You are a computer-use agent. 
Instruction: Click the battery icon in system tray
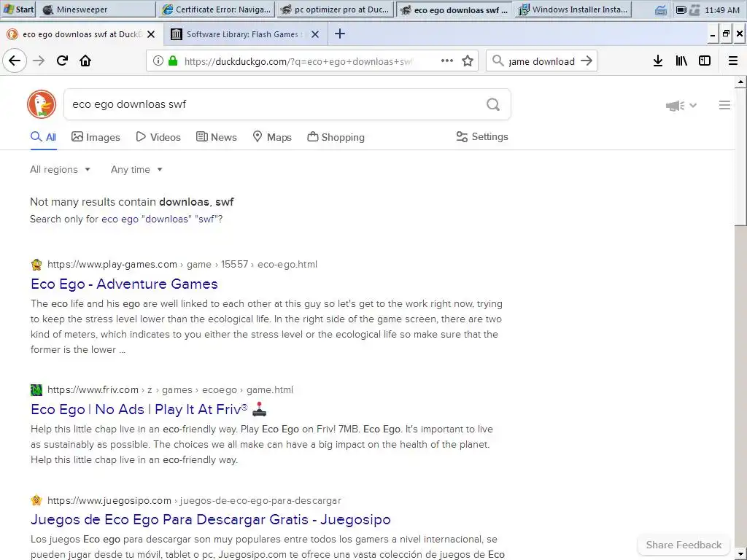pyautogui.click(x=681, y=9)
